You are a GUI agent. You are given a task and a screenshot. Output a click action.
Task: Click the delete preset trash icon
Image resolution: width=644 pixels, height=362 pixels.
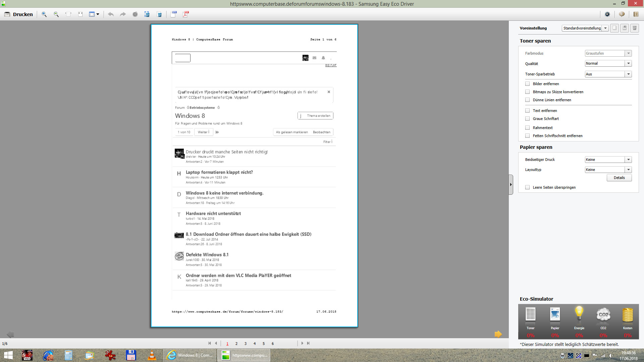coord(634,28)
